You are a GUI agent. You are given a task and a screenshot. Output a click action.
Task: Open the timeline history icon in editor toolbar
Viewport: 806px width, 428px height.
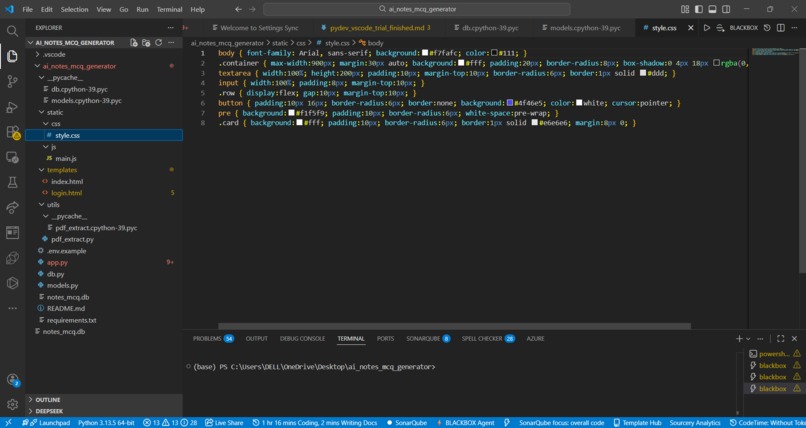tap(767, 28)
